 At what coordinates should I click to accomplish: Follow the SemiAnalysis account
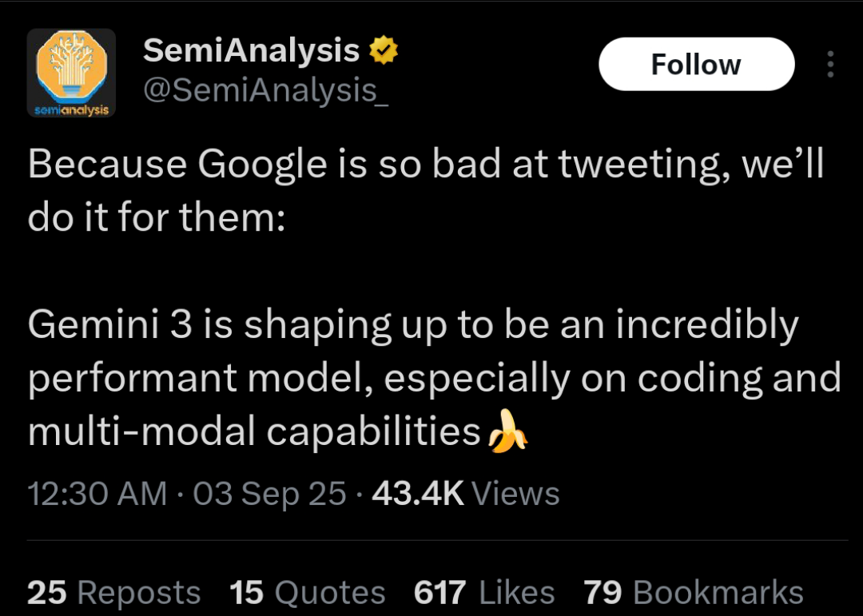tap(696, 65)
